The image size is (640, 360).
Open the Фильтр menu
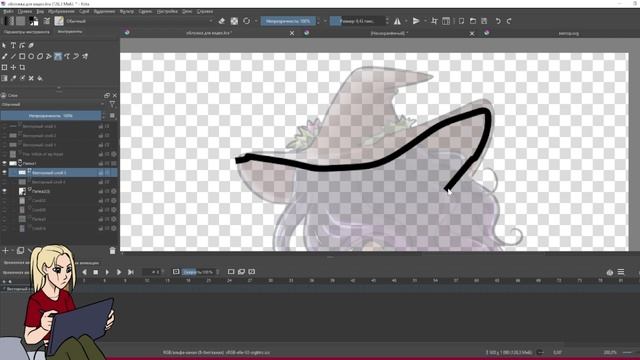click(x=127, y=11)
